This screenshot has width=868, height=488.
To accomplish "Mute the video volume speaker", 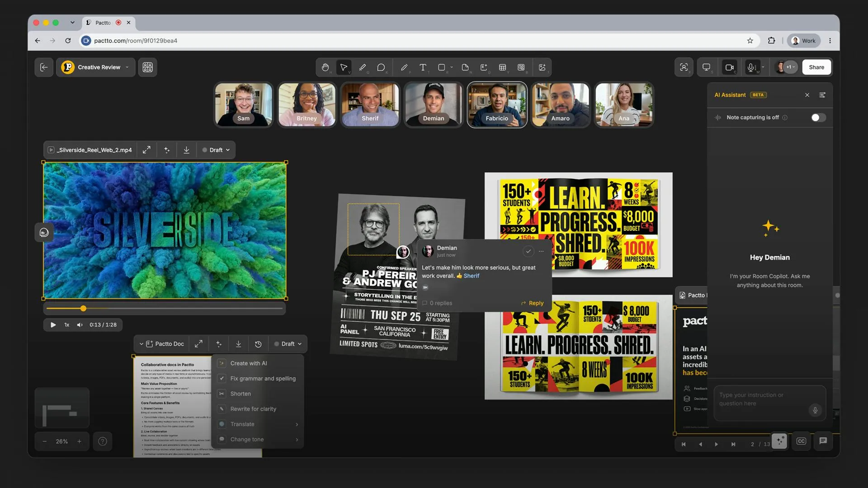I will (80, 325).
